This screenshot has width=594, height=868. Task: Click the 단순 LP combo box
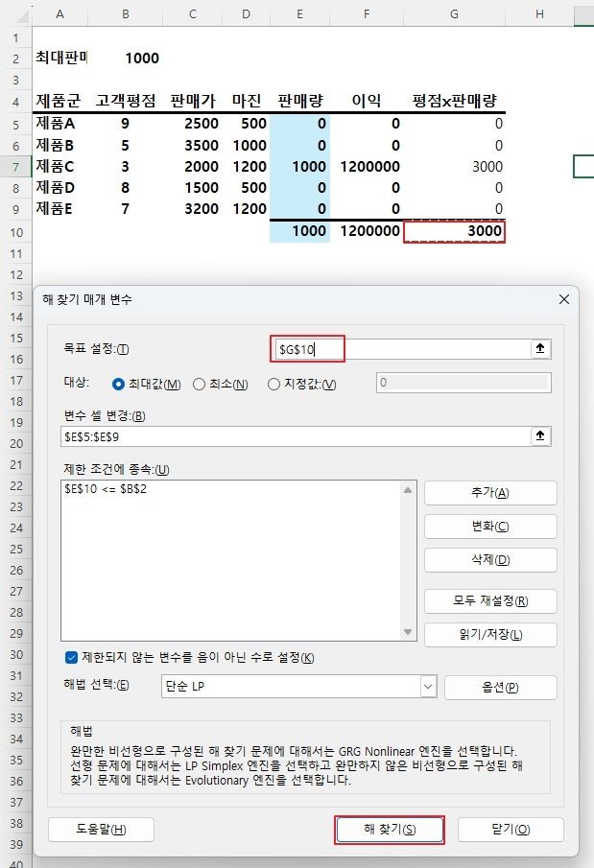[298, 687]
